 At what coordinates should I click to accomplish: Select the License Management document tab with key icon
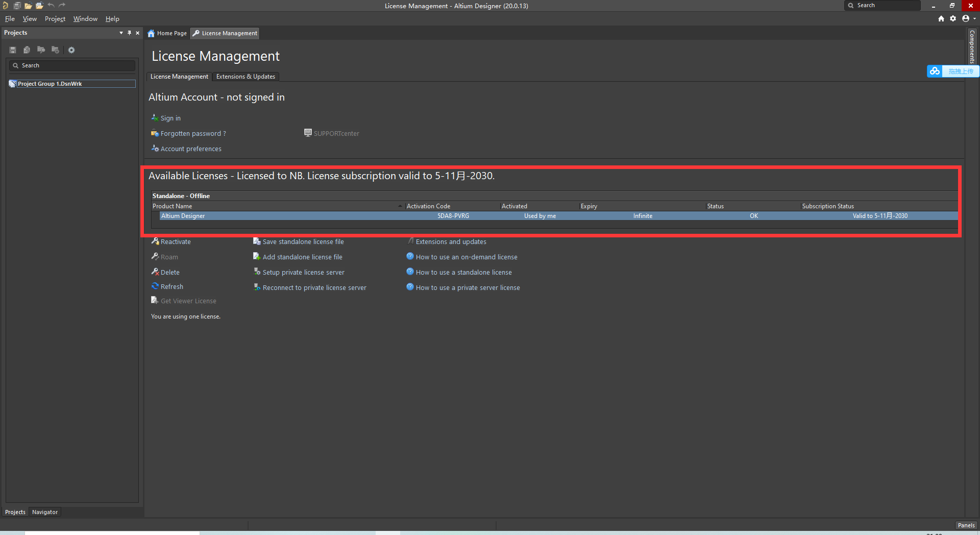[225, 33]
